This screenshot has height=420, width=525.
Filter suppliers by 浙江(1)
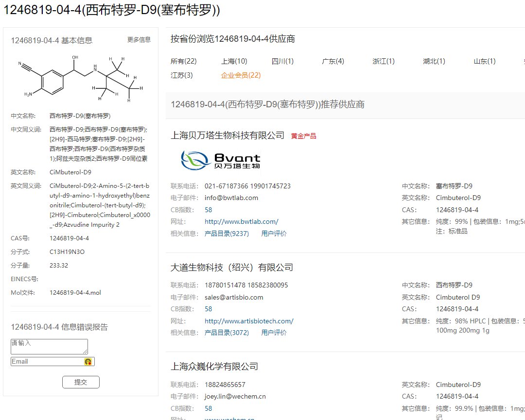coord(384,61)
